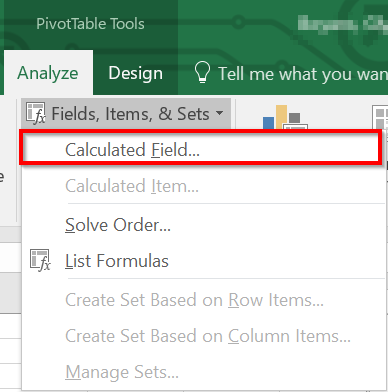The height and width of the screenshot is (392, 388).
Task: Click the blurred account name in title bar
Action: coord(343,24)
